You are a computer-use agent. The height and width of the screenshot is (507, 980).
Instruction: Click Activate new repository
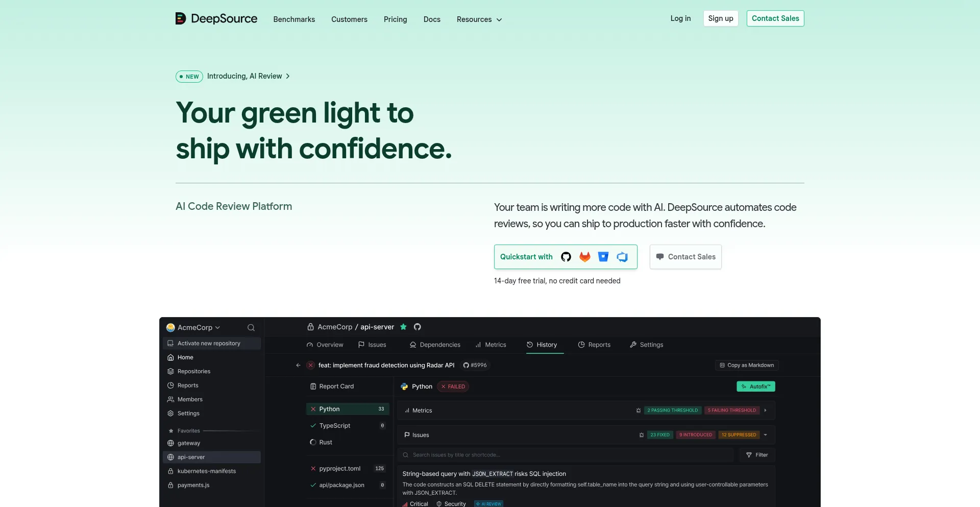pyautogui.click(x=212, y=344)
